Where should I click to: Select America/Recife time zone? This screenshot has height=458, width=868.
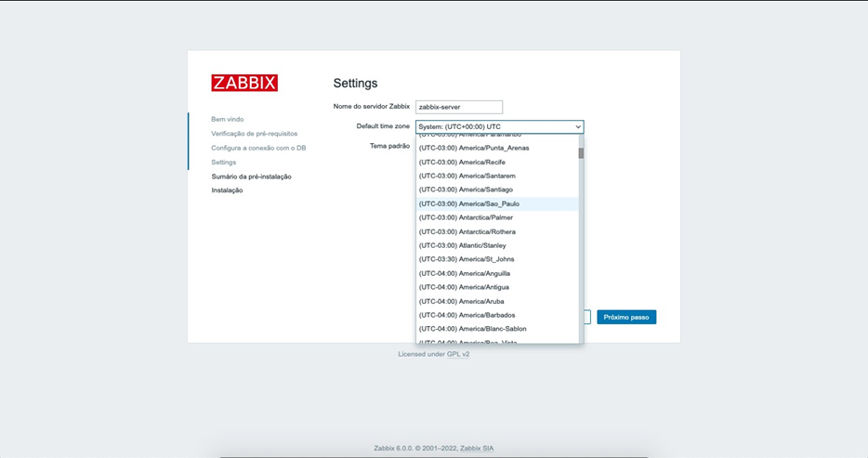click(x=497, y=162)
